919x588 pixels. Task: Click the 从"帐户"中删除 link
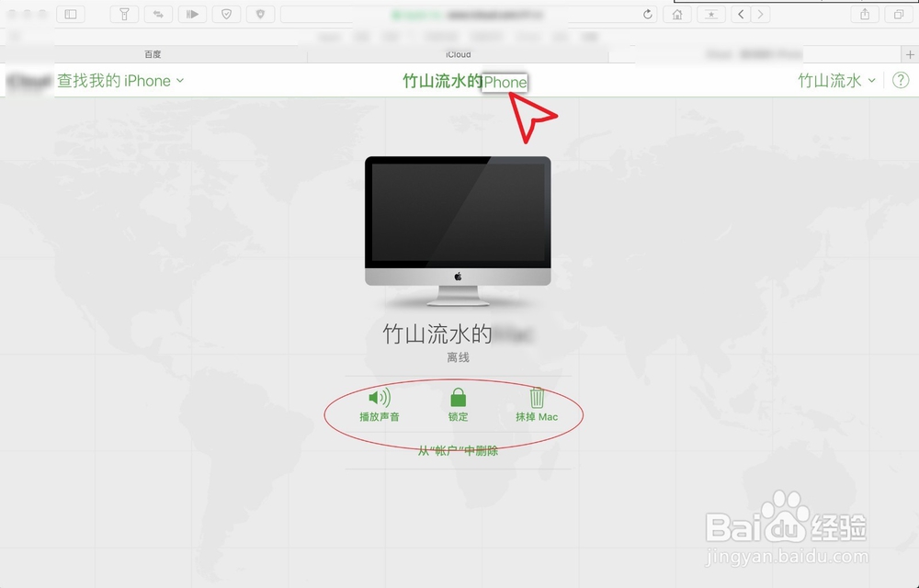[458, 450]
